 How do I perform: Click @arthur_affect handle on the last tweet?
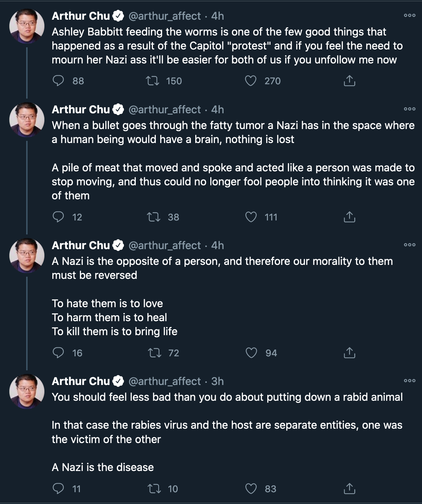pyautogui.click(x=164, y=381)
